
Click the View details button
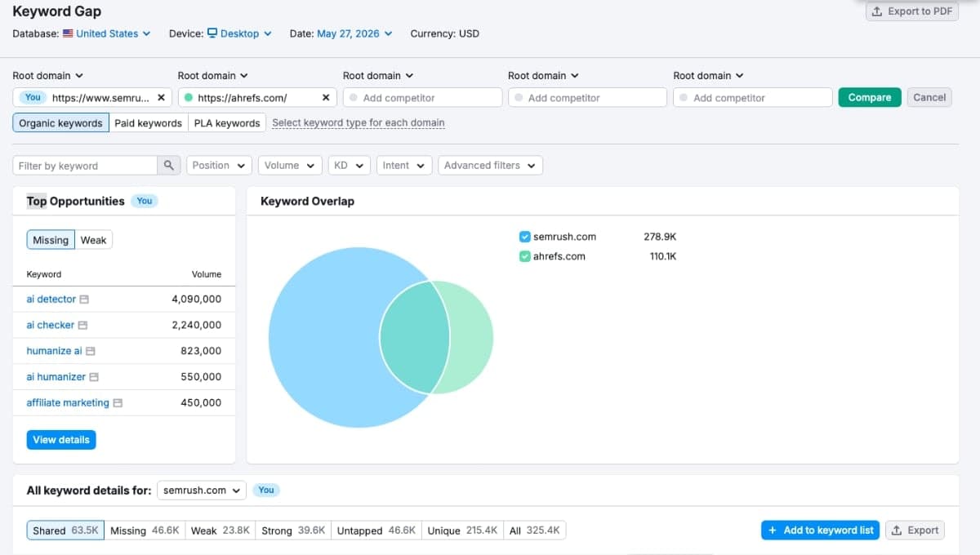coord(61,440)
